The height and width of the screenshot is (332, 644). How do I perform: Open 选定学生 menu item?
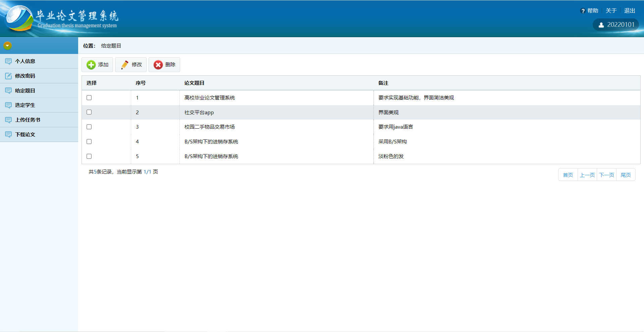39,105
